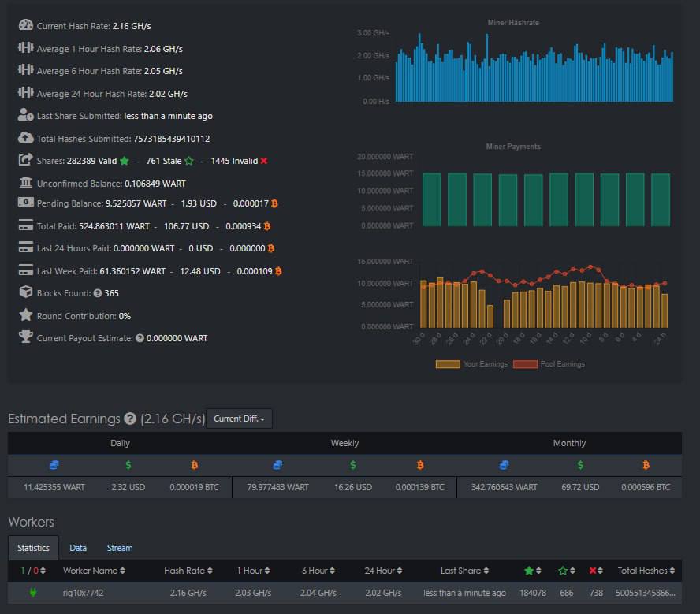Click the trophy icon for Current Payout Estimate

[x=25, y=337]
